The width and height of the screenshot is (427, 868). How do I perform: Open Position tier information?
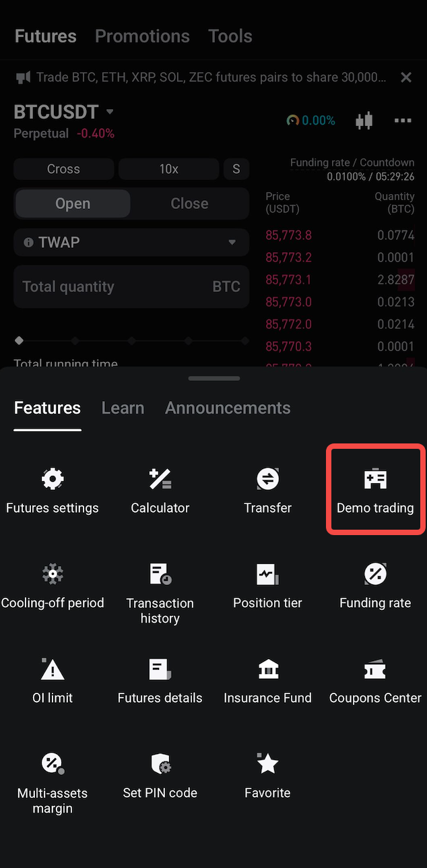pos(267,584)
